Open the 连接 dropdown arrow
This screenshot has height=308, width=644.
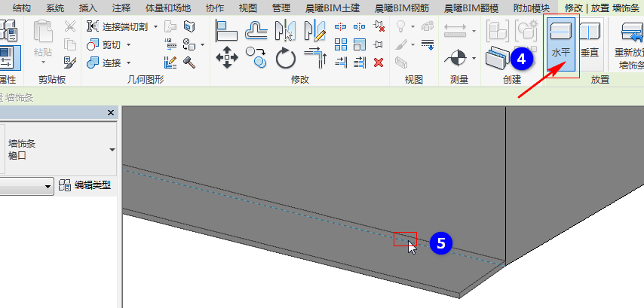pos(128,63)
